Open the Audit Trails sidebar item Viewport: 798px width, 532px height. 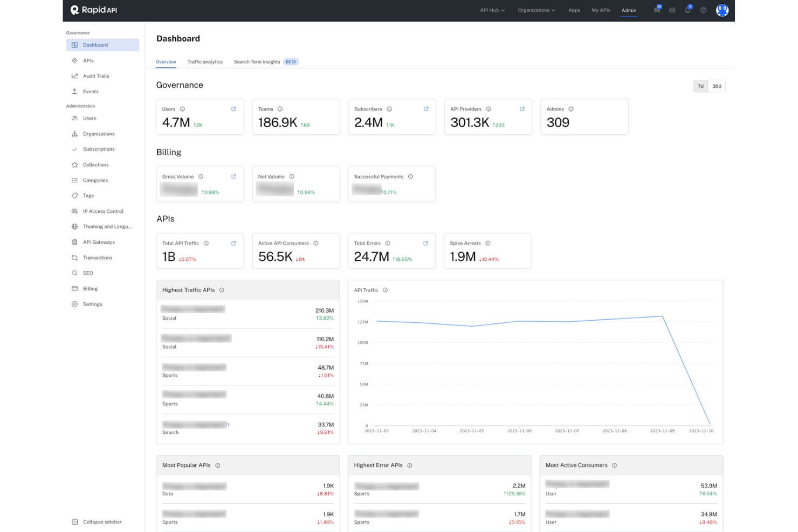click(96, 76)
